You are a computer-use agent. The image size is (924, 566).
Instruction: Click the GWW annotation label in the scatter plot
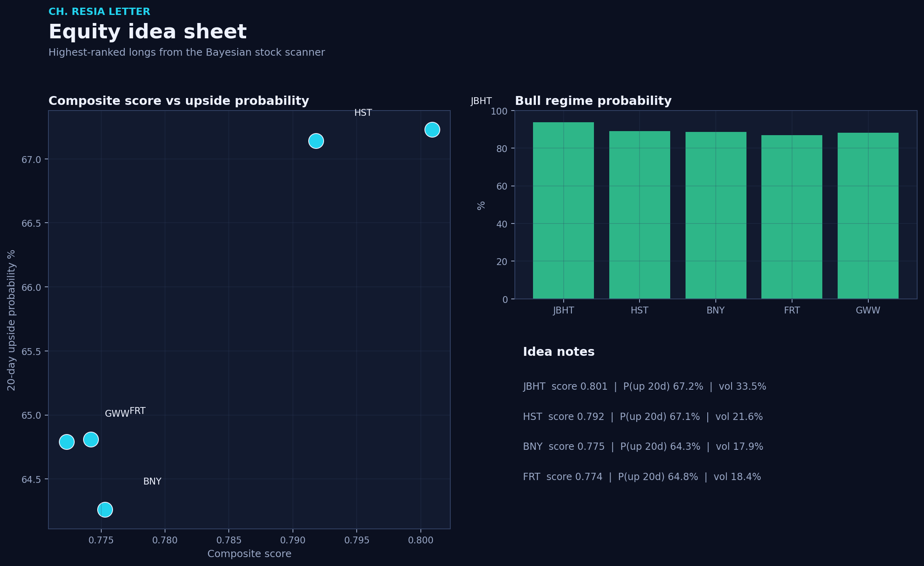coord(117,414)
